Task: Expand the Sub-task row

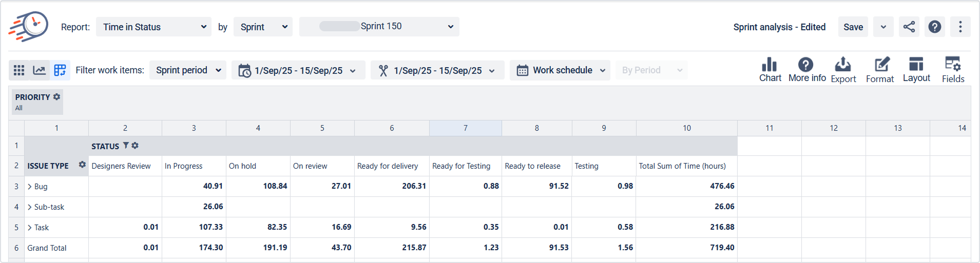Action: pyautogui.click(x=30, y=207)
